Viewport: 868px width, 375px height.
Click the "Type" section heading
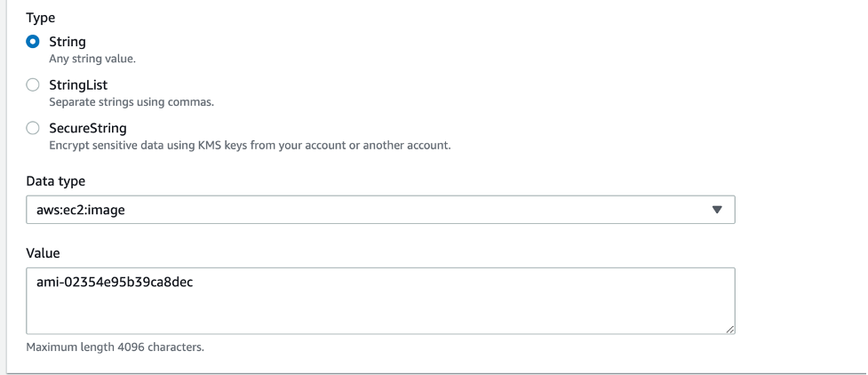[39, 16]
